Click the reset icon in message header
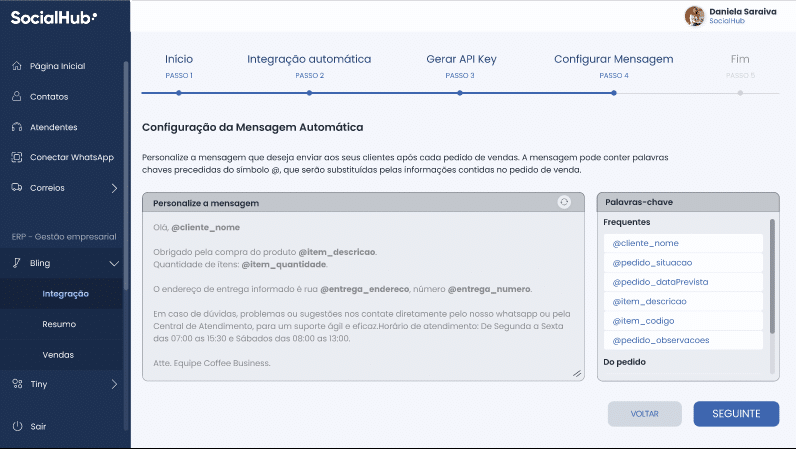 pos(564,202)
